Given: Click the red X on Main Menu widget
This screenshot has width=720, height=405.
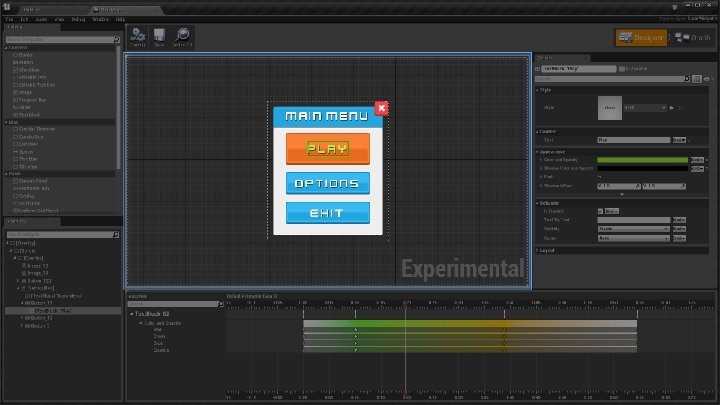Looking at the screenshot, I should pos(381,108).
